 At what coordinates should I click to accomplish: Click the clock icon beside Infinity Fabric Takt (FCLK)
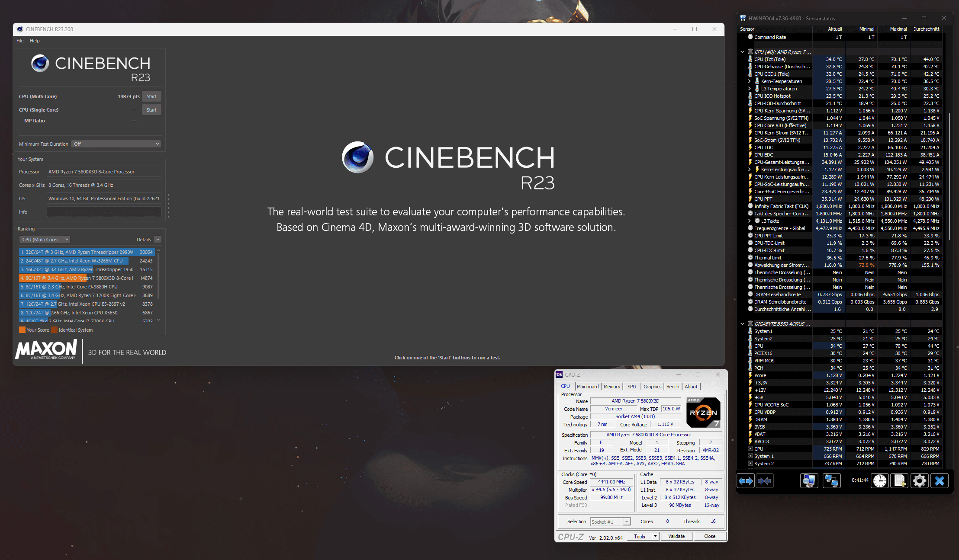point(750,206)
